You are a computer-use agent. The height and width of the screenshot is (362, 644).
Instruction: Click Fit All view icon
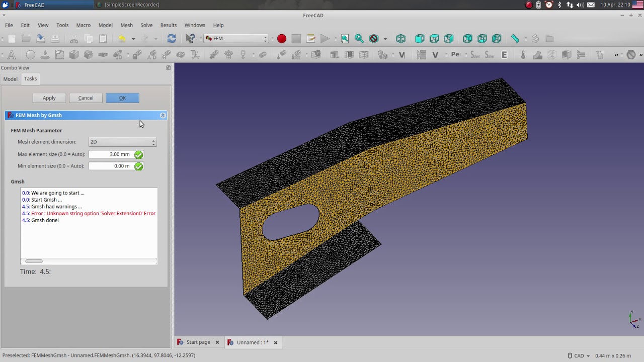pos(345,39)
